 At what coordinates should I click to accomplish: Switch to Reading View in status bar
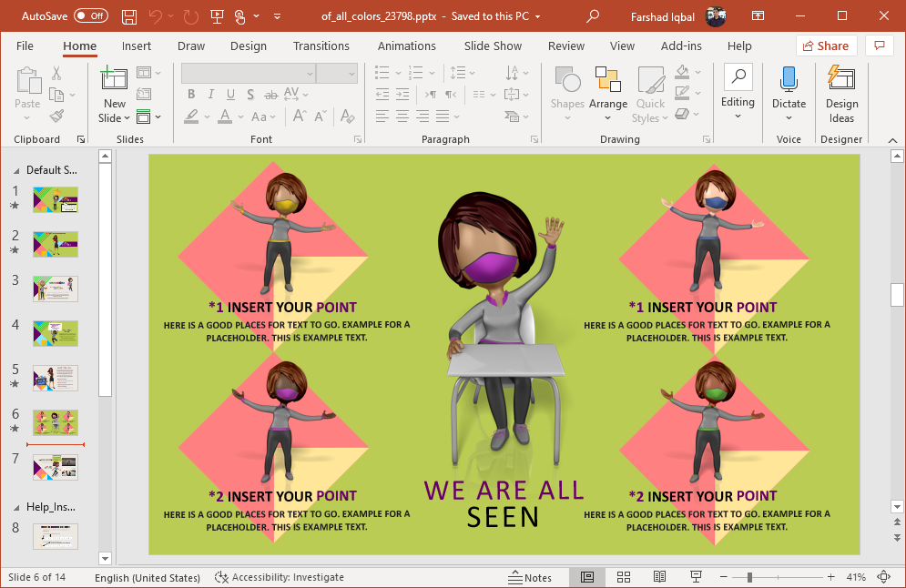(x=659, y=577)
